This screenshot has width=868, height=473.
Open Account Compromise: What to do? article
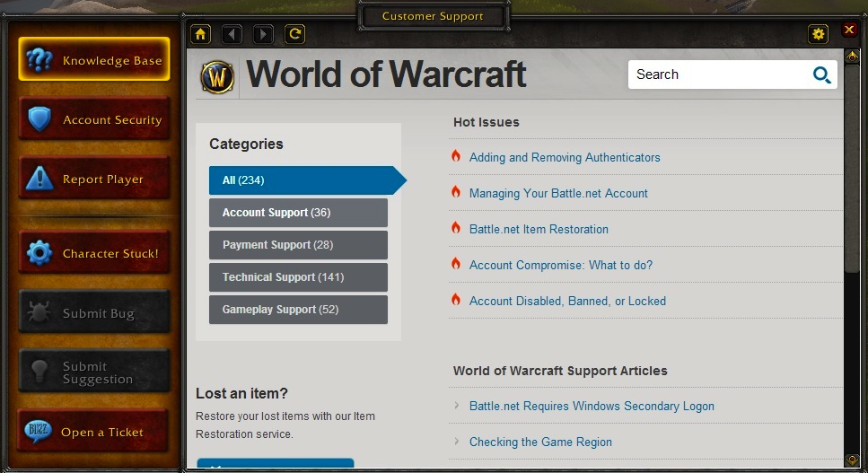pos(561,266)
